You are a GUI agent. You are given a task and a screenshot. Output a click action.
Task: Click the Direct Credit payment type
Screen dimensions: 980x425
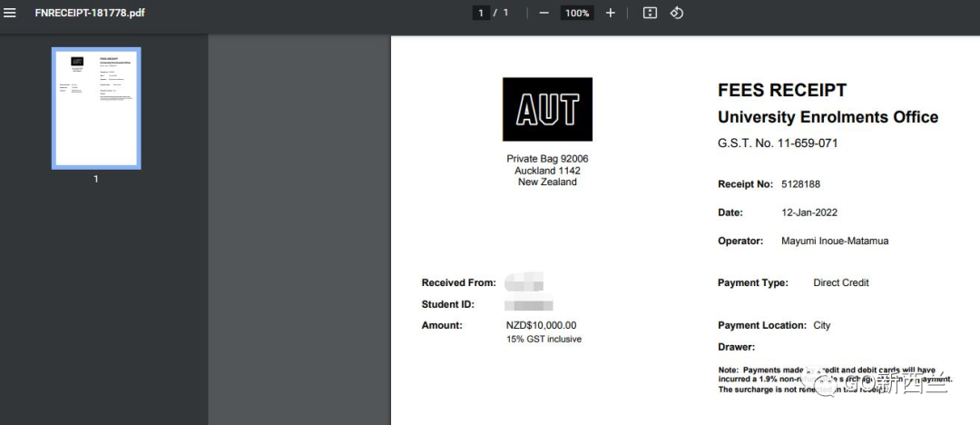841,283
